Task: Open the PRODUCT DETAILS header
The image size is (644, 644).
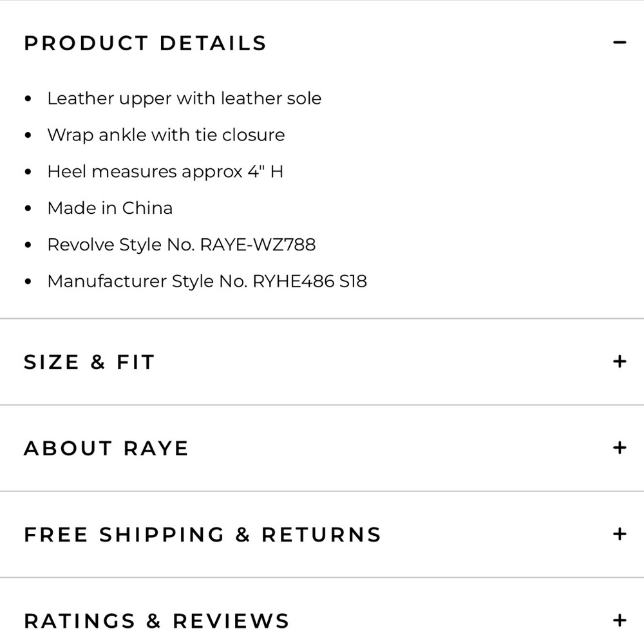Action: [x=145, y=43]
